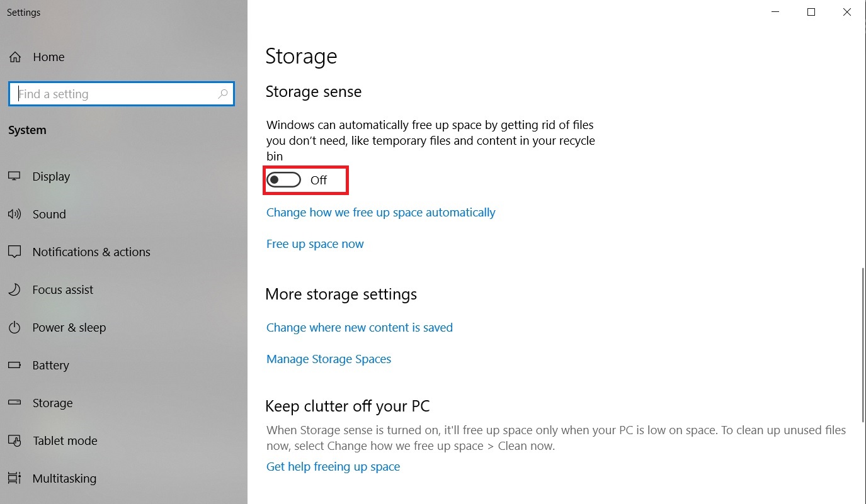866x504 pixels.
Task: Click the Notifications & actions icon
Action: (14, 252)
